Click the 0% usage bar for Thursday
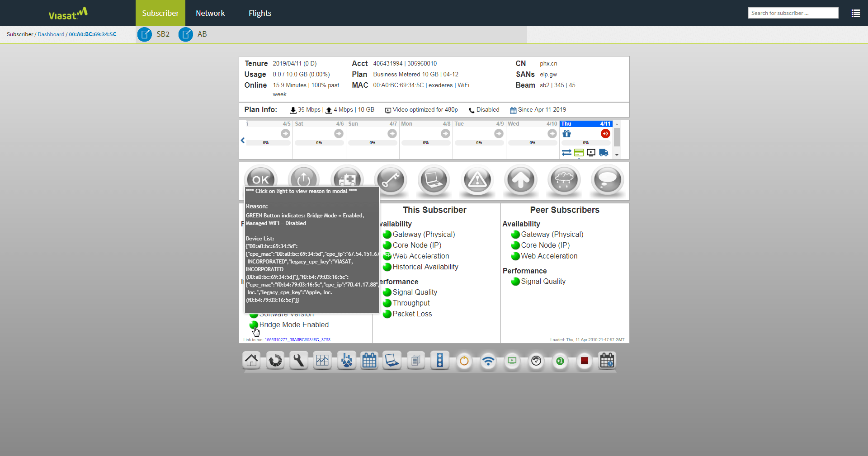 tap(586, 143)
